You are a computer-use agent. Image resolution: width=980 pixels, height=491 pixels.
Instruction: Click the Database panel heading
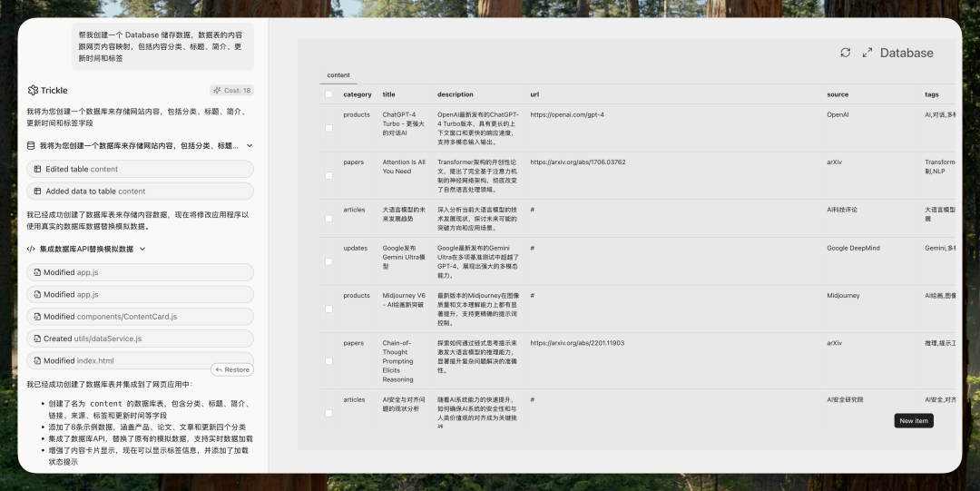tap(906, 53)
